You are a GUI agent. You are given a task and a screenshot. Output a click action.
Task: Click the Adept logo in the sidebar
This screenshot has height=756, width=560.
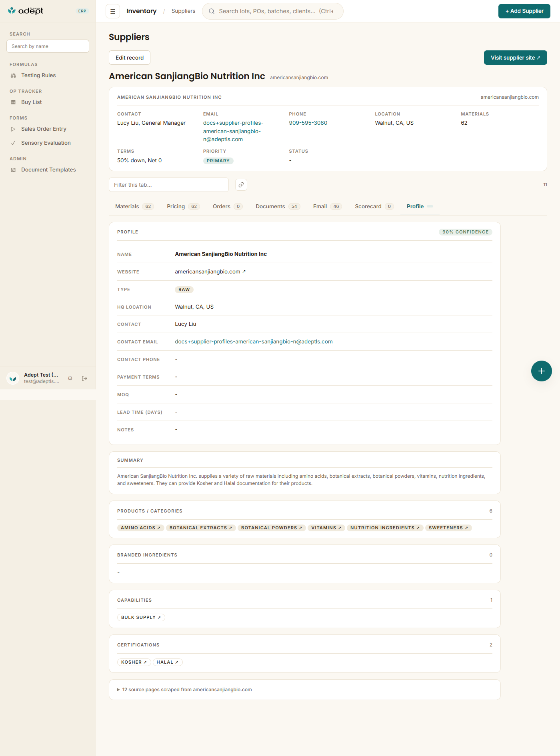(x=26, y=11)
